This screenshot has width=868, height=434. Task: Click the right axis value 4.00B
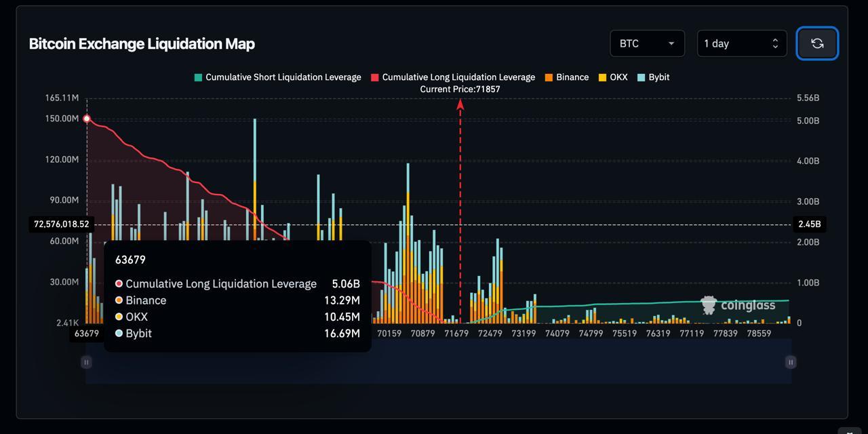point(808,161)
